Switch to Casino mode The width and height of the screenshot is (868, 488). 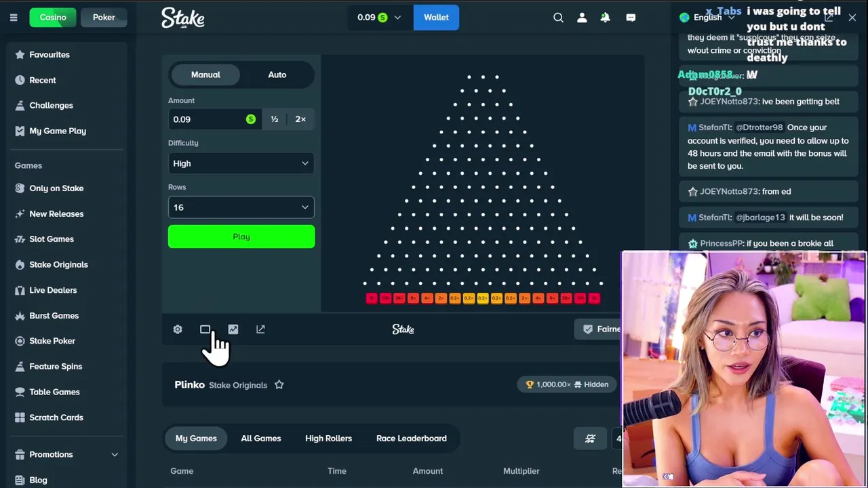53,17
